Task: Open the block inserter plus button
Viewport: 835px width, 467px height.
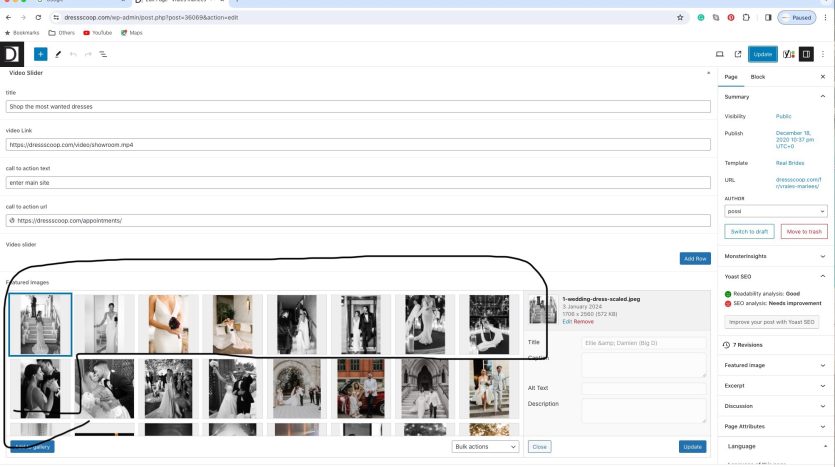Action: (x=40, y=54)
